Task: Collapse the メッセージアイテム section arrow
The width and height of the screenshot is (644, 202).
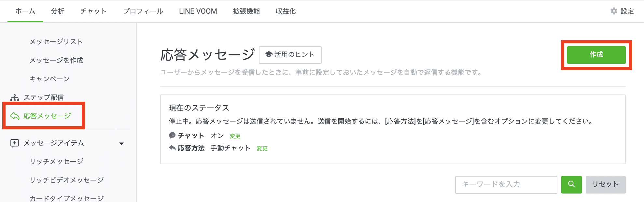Action: click(x=121, y=143)
